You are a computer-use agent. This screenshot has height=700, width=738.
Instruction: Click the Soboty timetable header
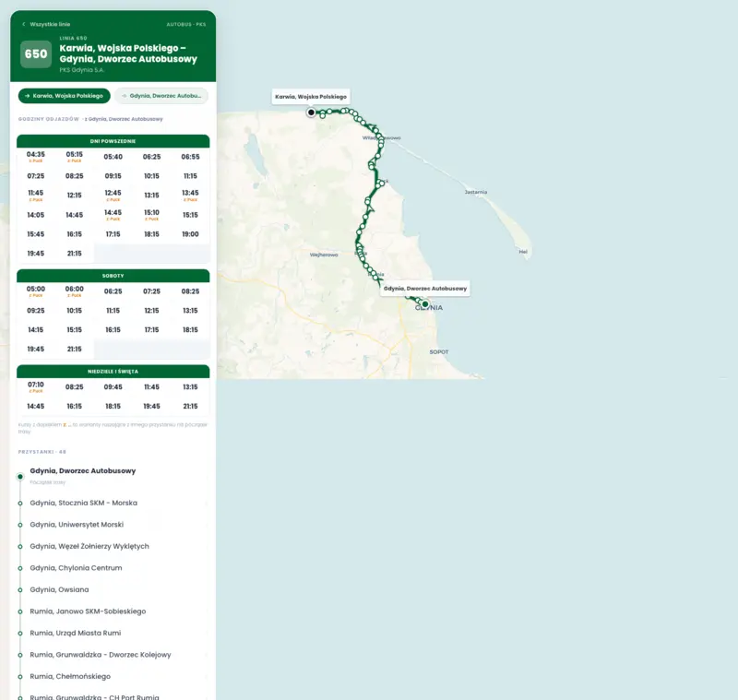point(113,276)
